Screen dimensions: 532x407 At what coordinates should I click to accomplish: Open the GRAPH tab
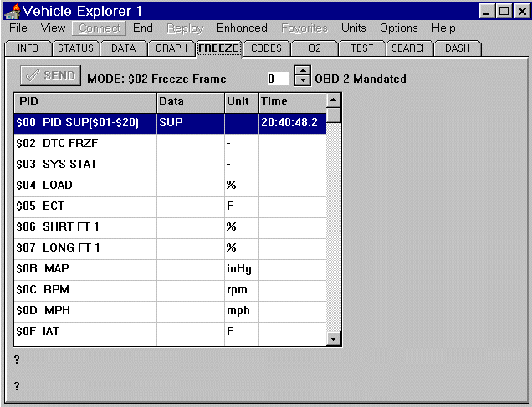[171, 48]
